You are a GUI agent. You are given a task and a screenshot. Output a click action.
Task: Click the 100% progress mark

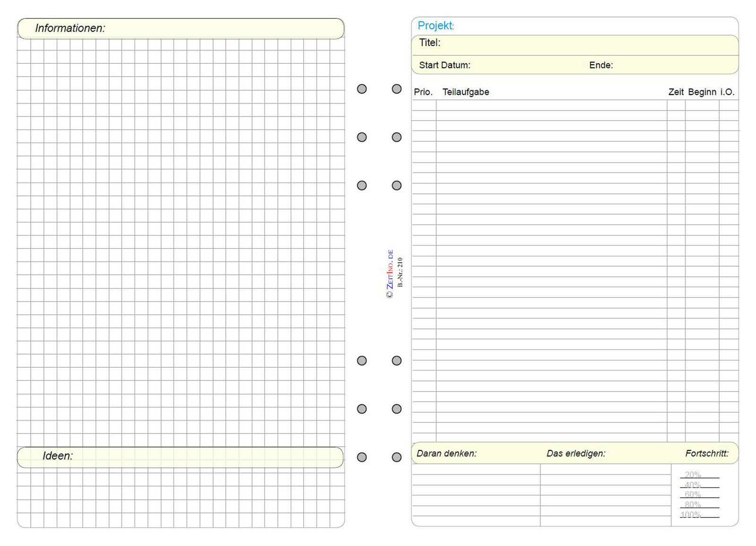691,514
